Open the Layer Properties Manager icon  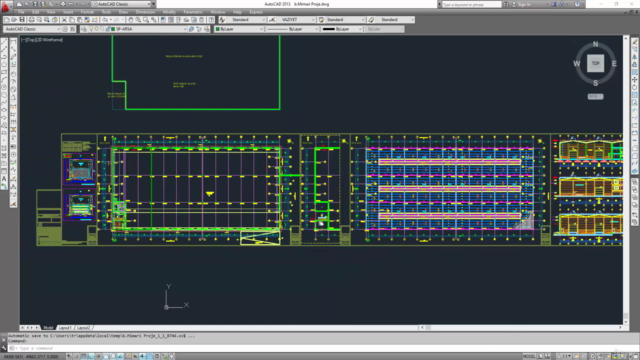point(84,29)
